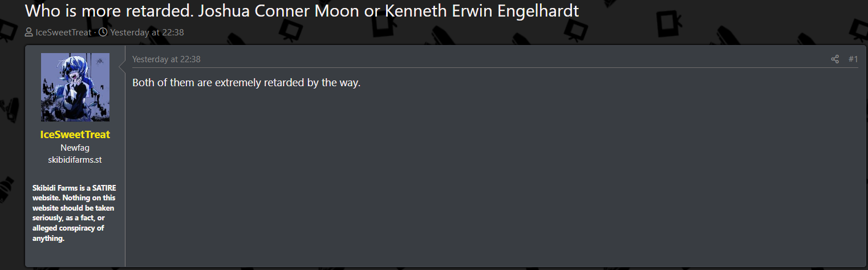Click the pointer arrow beside the avatar
868x270 pixels.
coord(121,67)
